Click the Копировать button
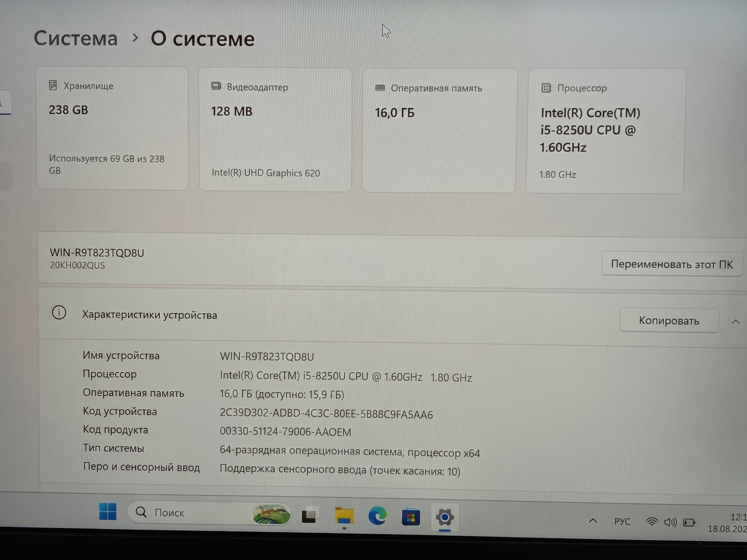Screen dimensions: 747x560 (x=669, y=320)
